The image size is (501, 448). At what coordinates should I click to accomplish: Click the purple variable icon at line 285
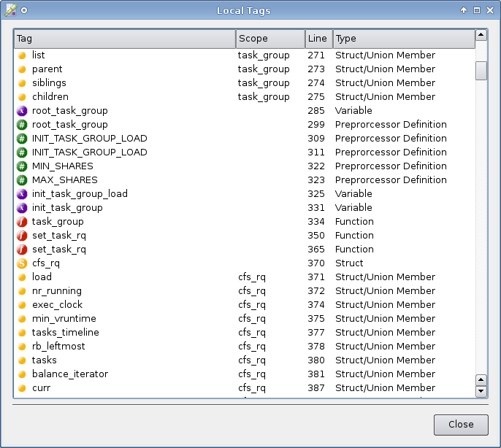pos(22,111)
